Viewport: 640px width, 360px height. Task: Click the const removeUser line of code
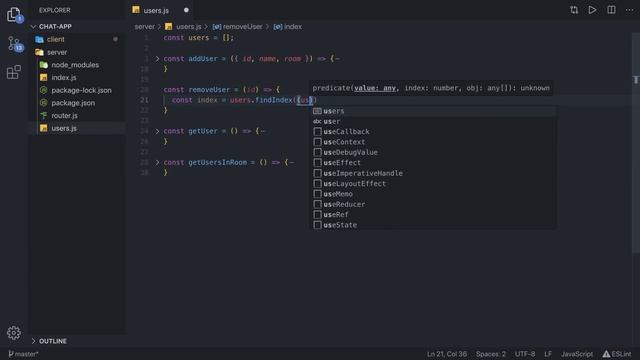tap(222, 89)
